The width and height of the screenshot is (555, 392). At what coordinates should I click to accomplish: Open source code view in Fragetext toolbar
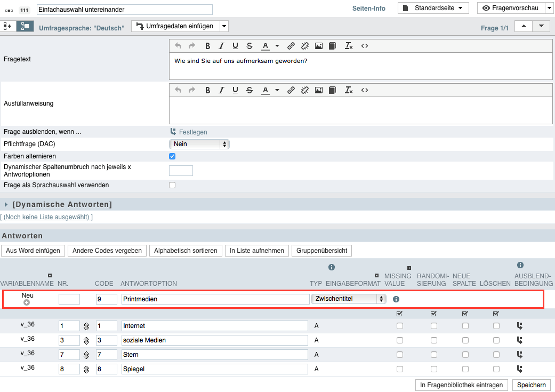365,46
